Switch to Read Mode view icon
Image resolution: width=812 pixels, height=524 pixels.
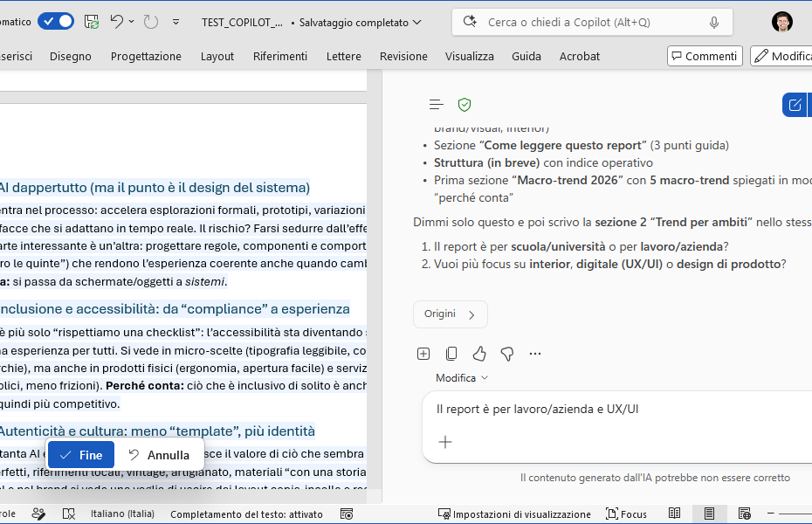pos(674,514)
